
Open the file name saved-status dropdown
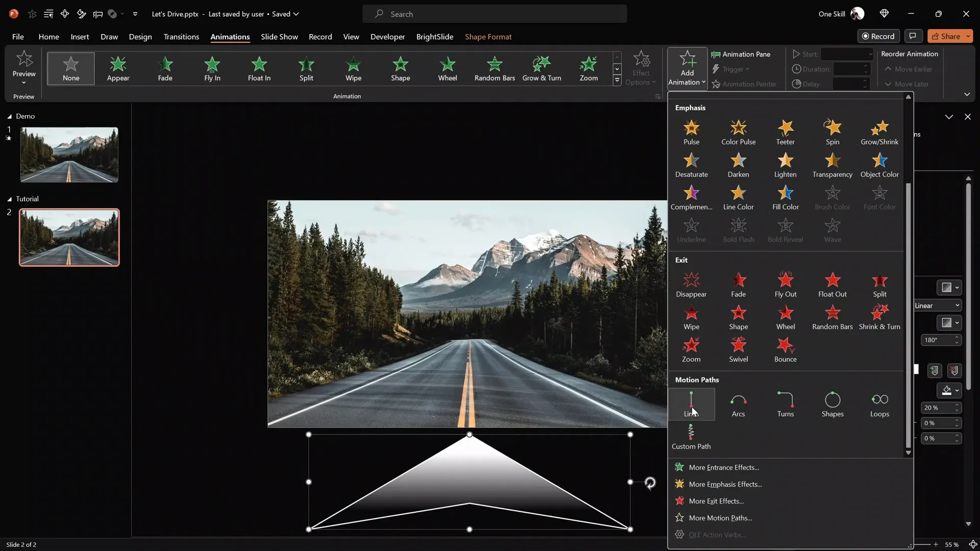pos(296,14)
